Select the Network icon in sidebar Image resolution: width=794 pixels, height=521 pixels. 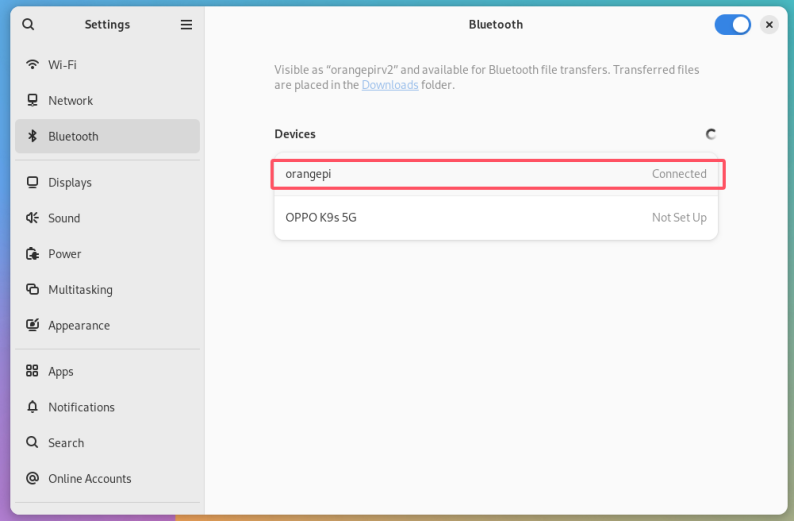coord(32,100)
